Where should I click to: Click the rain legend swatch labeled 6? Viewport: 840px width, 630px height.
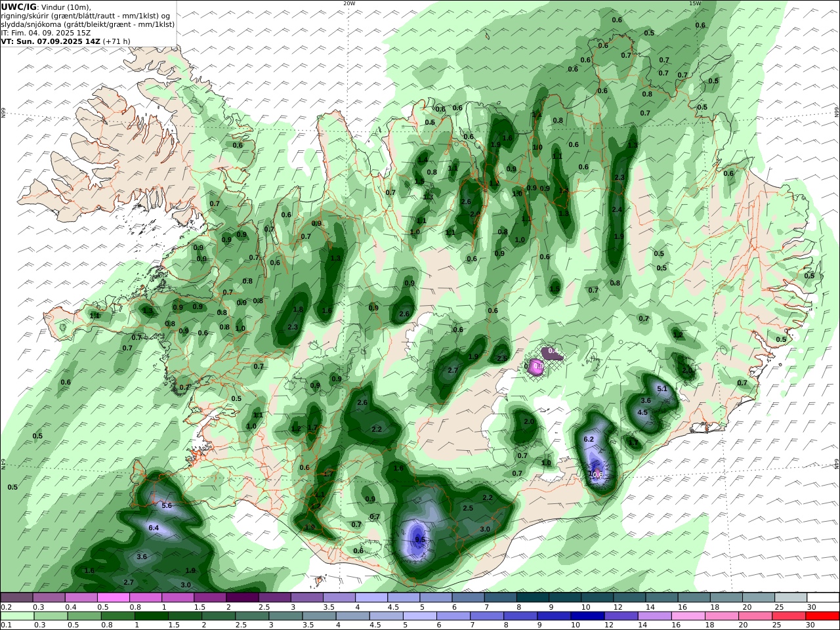(x=453, y=616)
